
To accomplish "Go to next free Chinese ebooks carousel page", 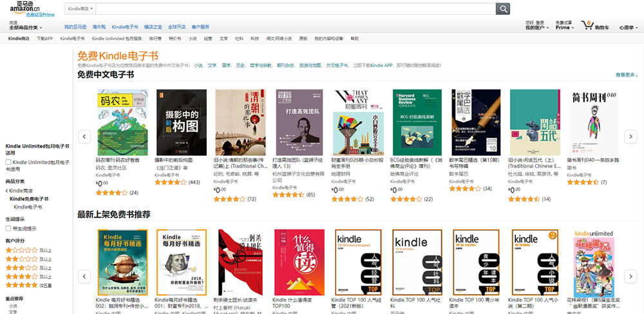I will (x=630, y=136).
